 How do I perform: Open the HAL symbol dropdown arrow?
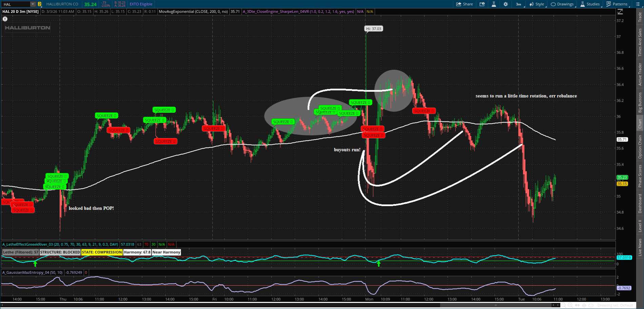click(33, 4)
